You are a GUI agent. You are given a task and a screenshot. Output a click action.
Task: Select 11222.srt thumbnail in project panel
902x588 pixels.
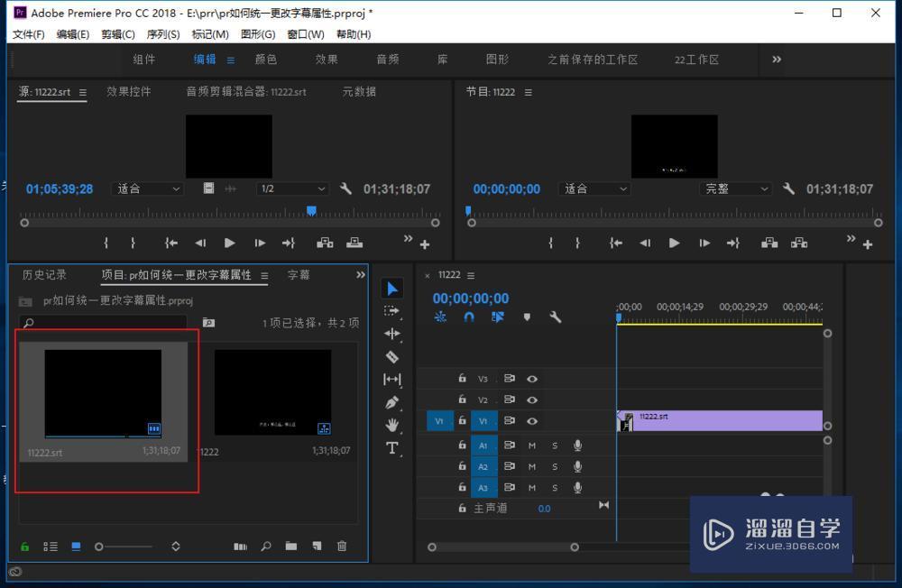pyautogui.click(x=103, y=393)
